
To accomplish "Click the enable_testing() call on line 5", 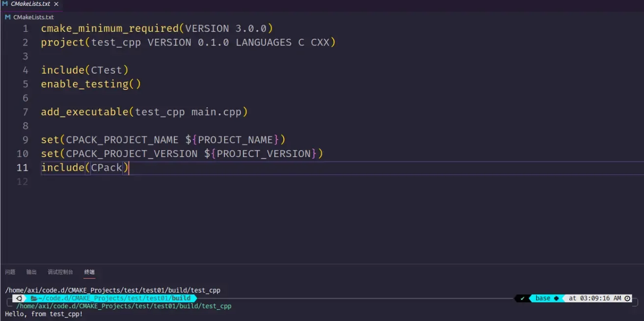I will (91, 84).
